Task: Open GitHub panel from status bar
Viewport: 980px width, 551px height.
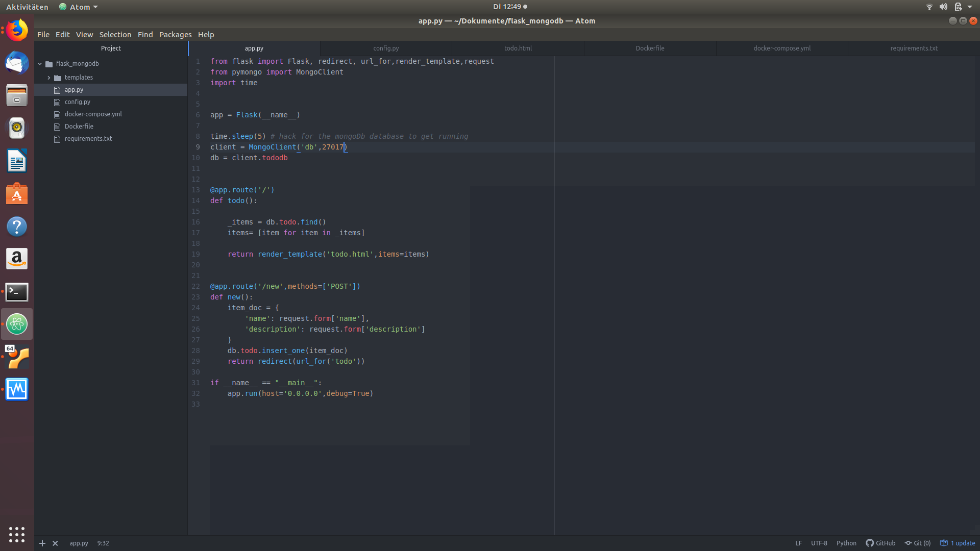Action: point(880,543)
